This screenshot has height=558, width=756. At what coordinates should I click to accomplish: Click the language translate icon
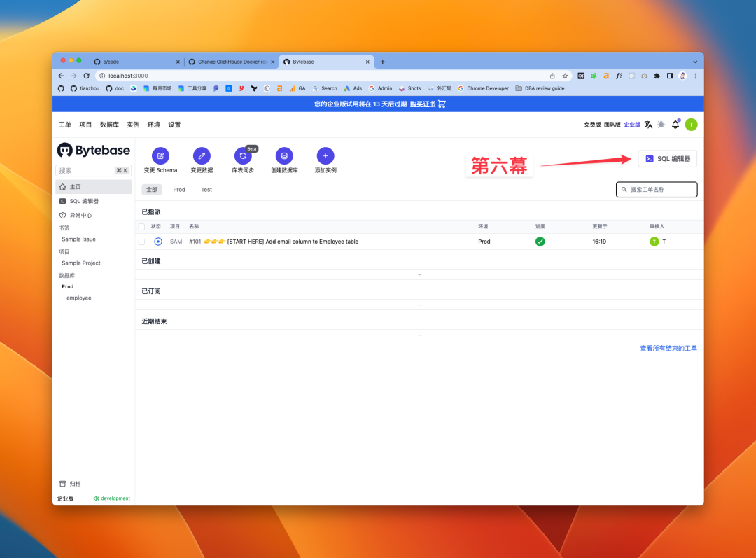[648, 125]
